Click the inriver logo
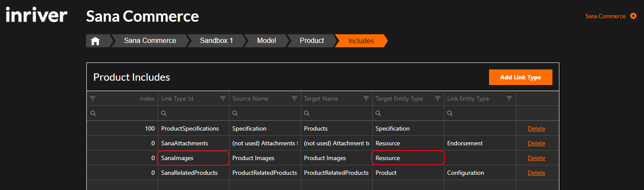The image size is (644, 190). tap(36, 16)
